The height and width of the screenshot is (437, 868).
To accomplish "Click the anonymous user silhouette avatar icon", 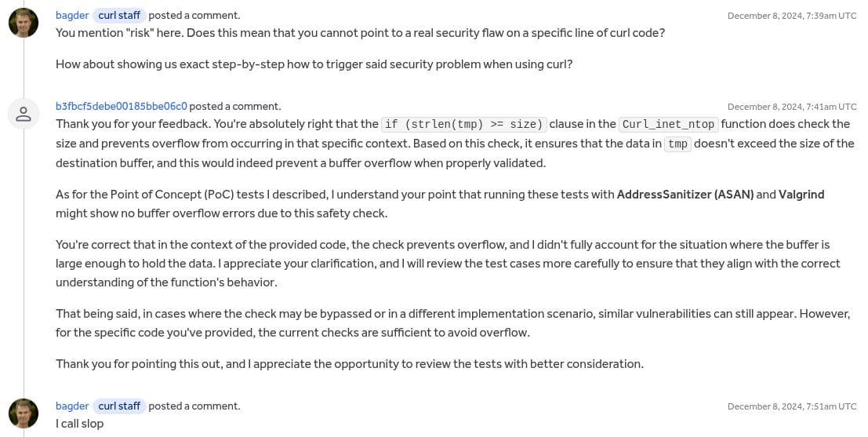I will (24, 115).
